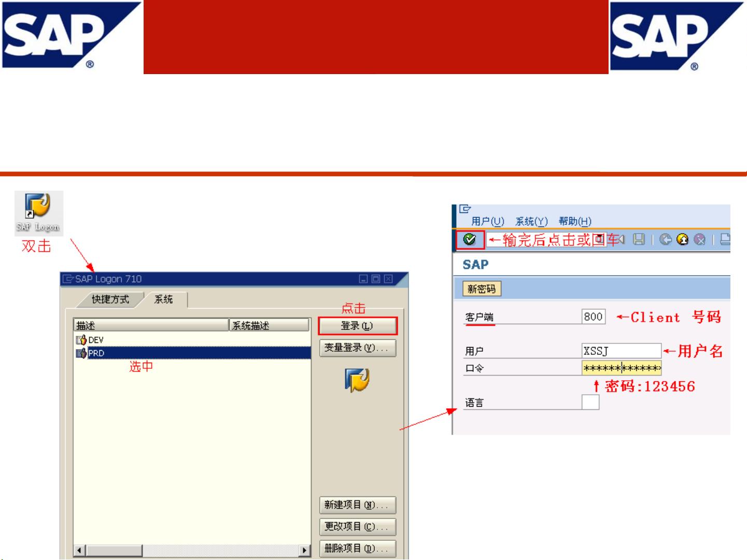Click the Print icon in SAP toolbar

(x=725, y=239)
